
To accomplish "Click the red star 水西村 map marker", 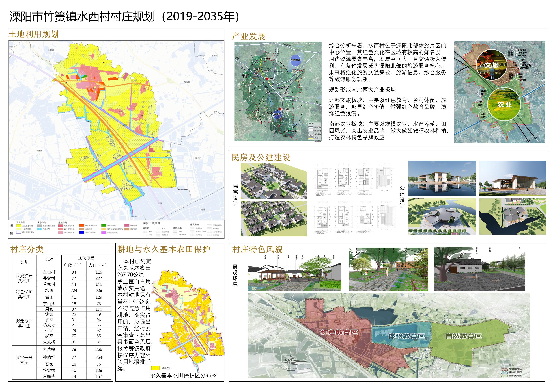I will [267, 79].
